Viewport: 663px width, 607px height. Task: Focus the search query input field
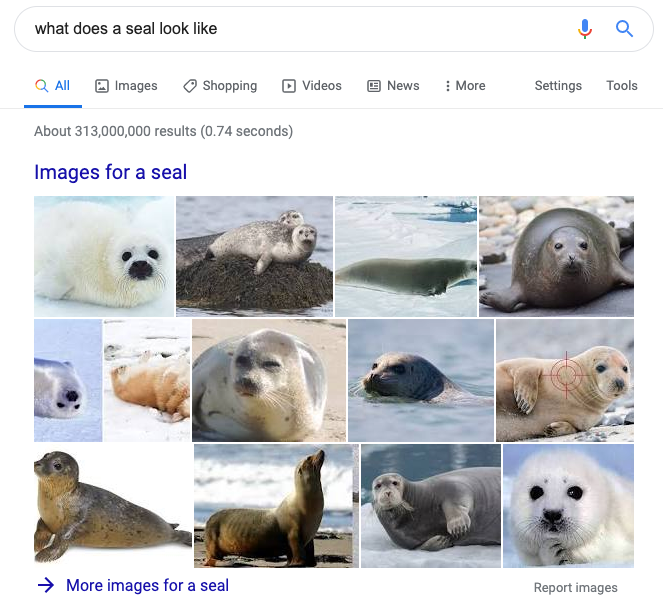(296, 29)
